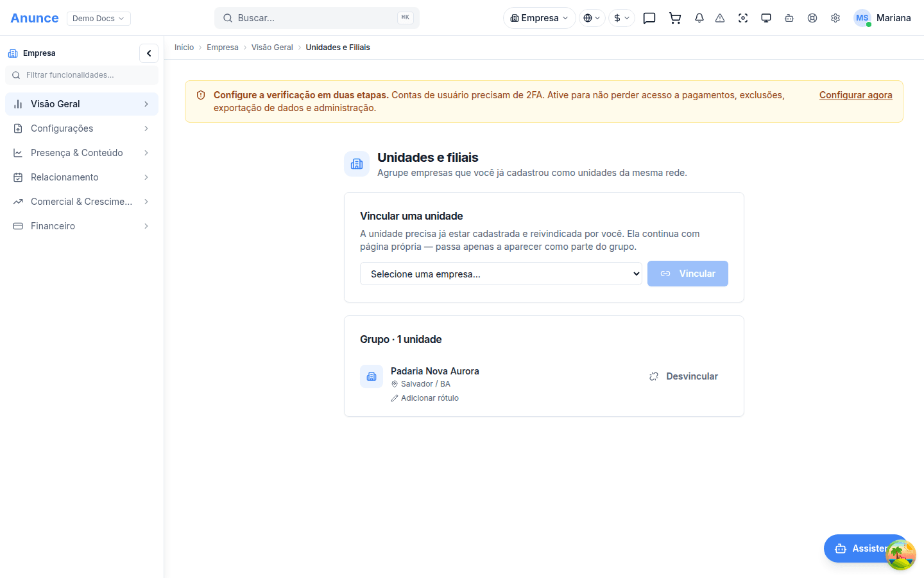
Task: Open the Selecione uma empresa dropdown
Action: [501, 274]
